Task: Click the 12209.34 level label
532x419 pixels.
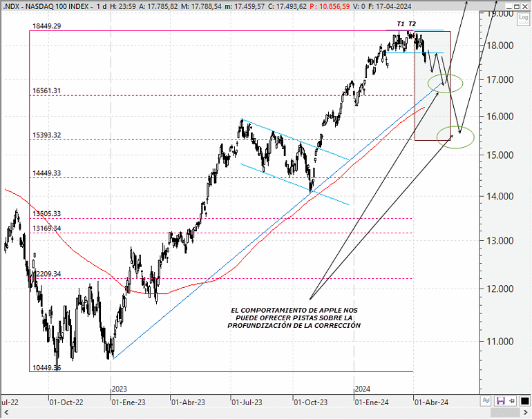Action: point(47,274)
